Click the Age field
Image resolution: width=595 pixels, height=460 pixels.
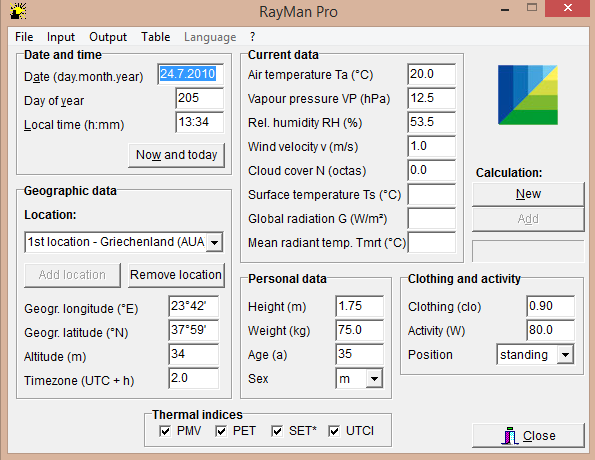point(359,354)
